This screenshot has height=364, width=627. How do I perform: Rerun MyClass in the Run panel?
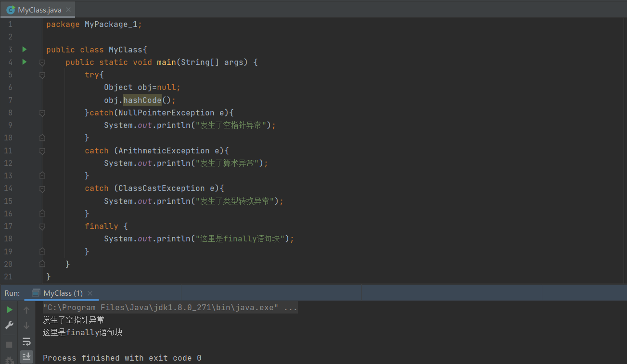[x=9, y=310]
